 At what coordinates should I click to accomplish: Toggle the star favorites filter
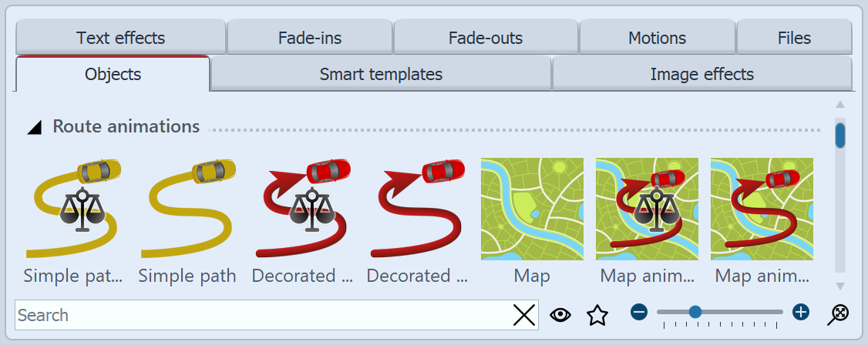click(x=597, y=314)
